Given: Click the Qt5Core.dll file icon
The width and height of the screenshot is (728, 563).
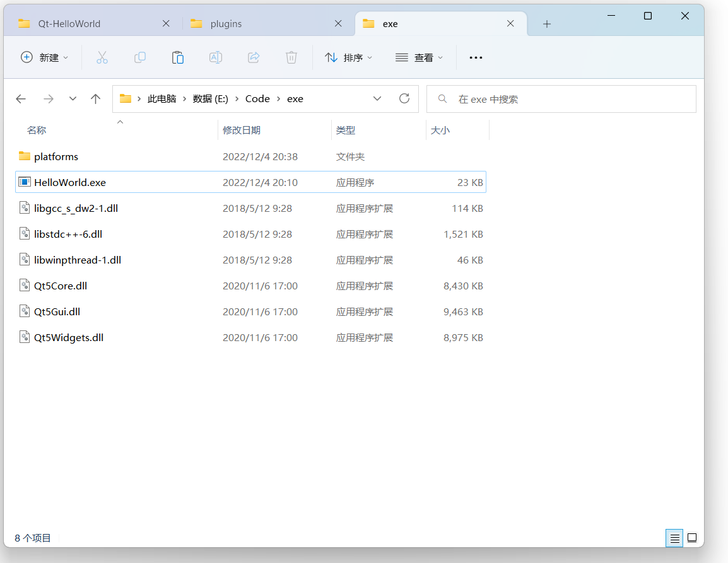Looking at the screenshot, I should pyautogui.click(x=25, y=285).
